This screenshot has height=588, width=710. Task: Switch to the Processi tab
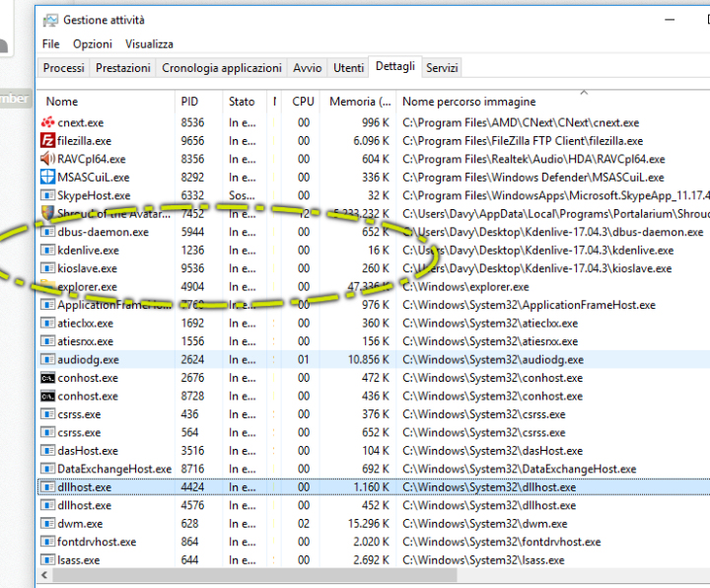pyautogui.click(x=63, y=68)
